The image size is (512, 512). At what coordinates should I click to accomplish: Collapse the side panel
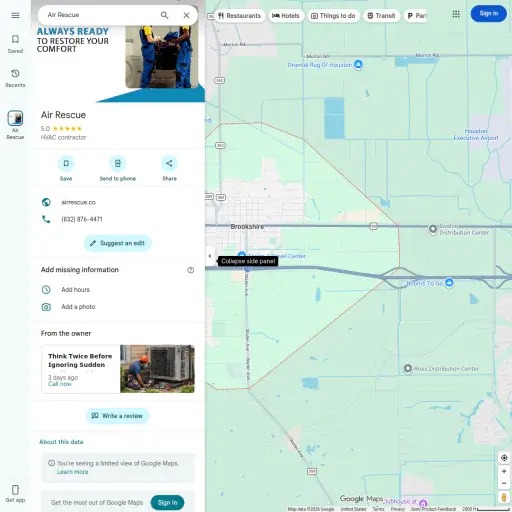210,256
